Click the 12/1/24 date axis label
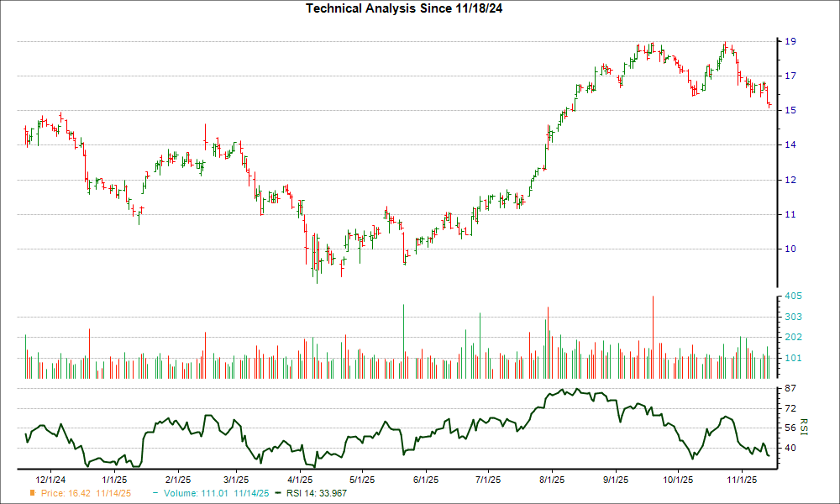The height and width of the screenshot is (504, 840). tap(50, 477)
